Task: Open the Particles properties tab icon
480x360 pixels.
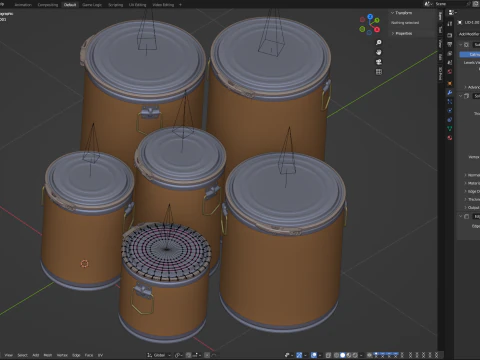Action: coord(450,101)
